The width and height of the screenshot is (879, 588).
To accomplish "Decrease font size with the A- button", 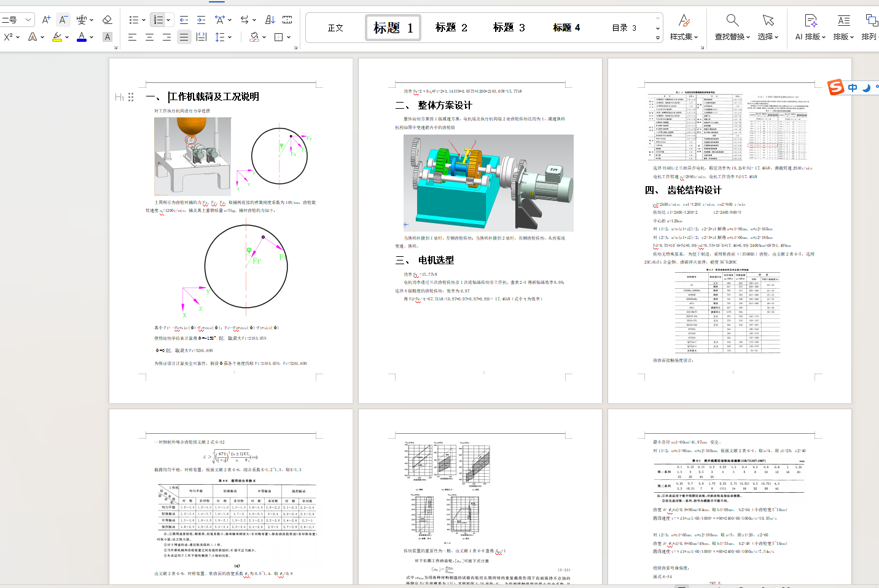I will [63, 20].
